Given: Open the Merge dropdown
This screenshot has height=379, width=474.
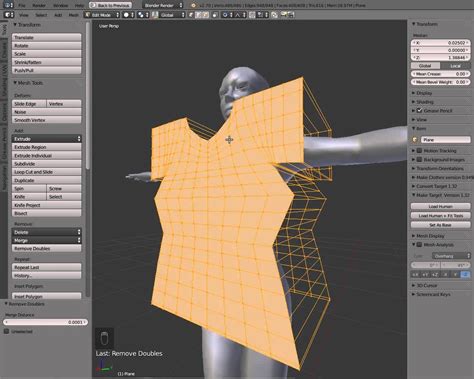Looking at the screenshot, I should pyautogui.click(x=47, y=240).
